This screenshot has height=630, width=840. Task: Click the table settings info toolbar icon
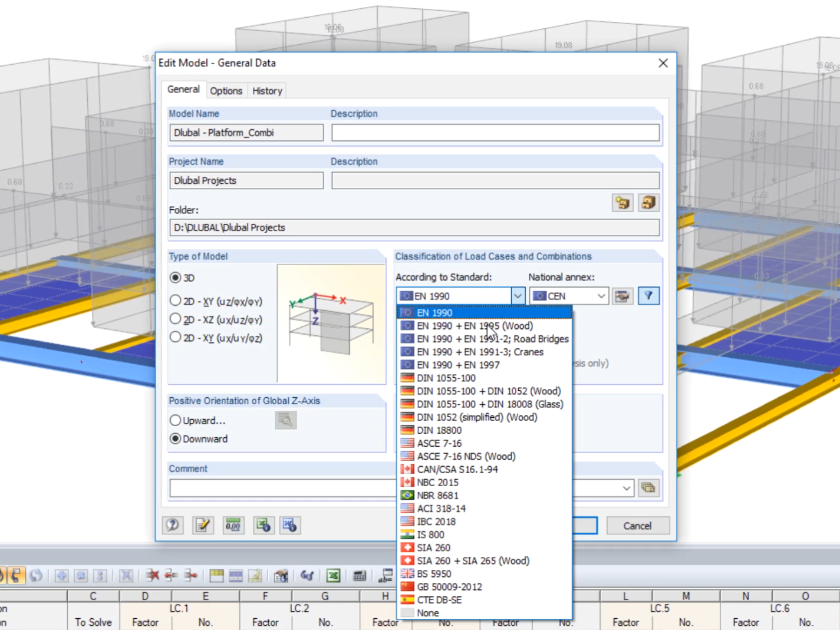pos(281,575)
